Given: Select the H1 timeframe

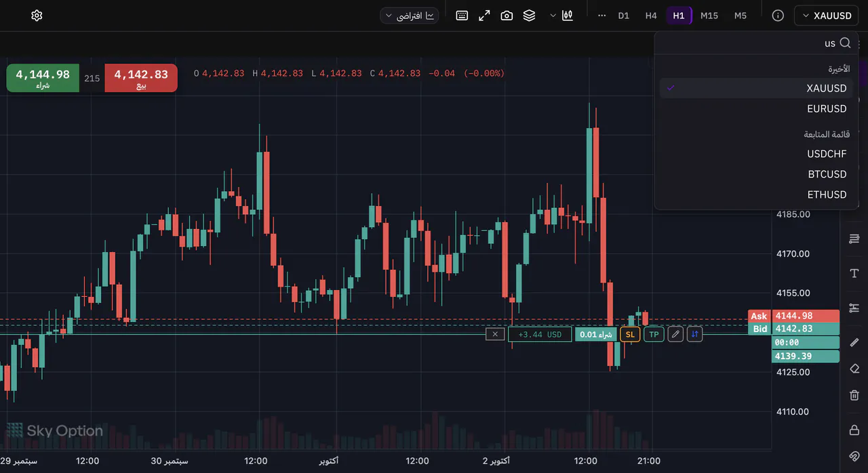Looking at the screenshot, I should (x=679, y=16).
